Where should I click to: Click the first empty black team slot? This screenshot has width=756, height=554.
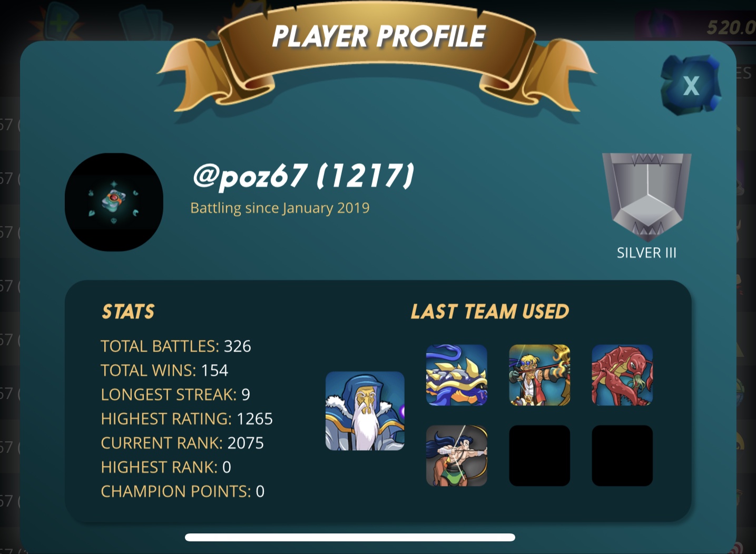[x=539, y=456]
